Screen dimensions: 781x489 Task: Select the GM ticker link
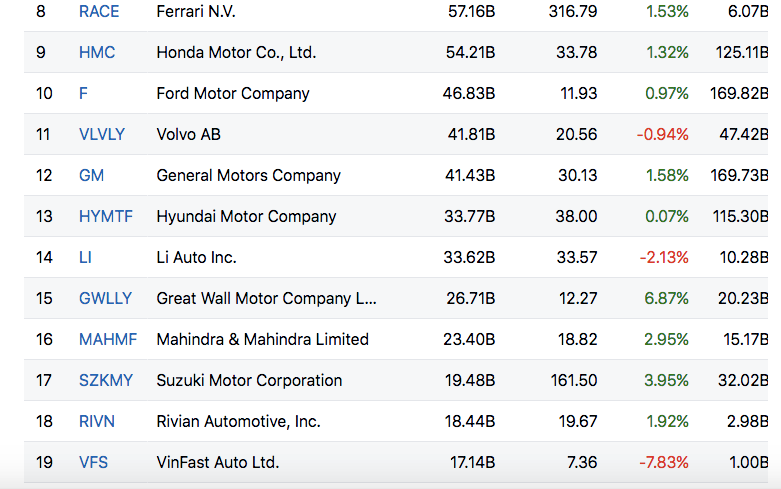click(91, 175)
